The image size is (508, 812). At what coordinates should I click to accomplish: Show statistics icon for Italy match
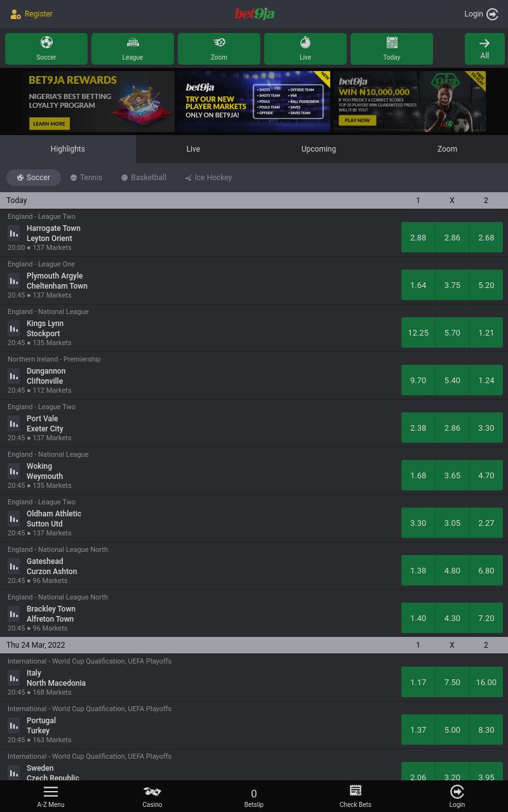click(14, 678)
